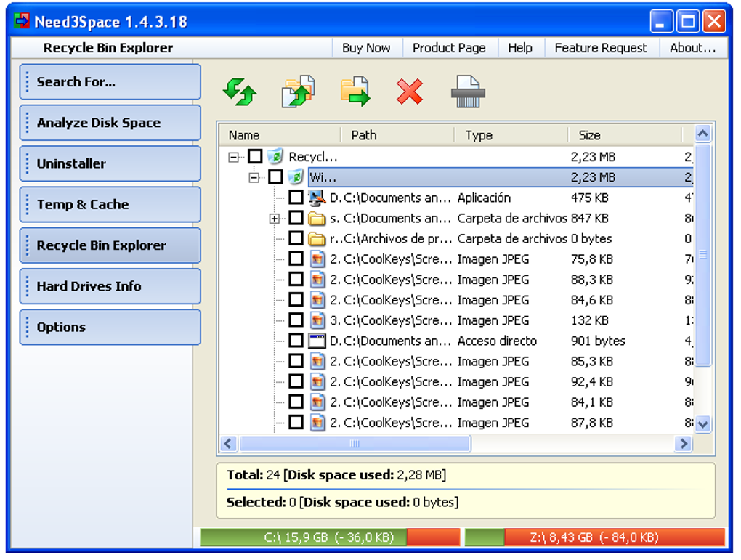Check the box for the Wi... node

tap(275, 177)
